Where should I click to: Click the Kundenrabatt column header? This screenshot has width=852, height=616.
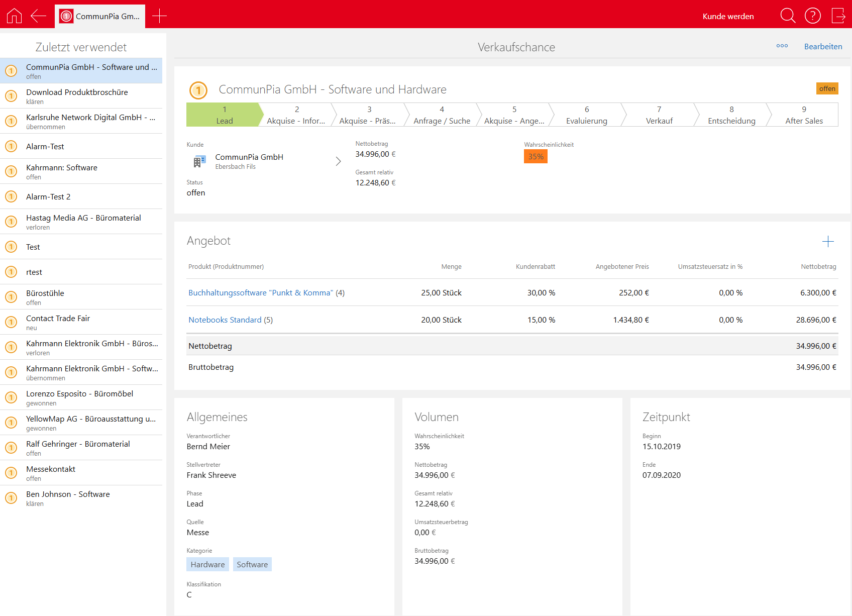click(x=535, y=266)
